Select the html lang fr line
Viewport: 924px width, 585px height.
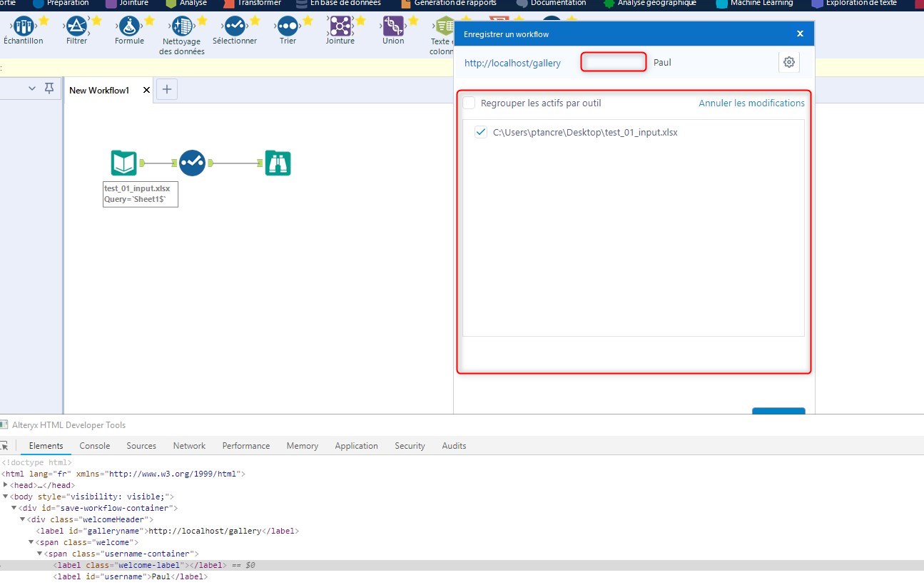point(123,474)
